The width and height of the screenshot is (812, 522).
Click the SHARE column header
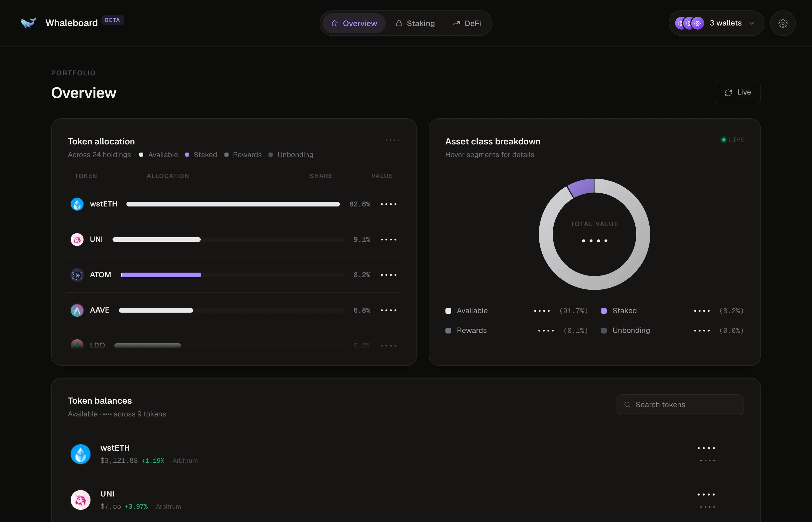coord(321,176)
